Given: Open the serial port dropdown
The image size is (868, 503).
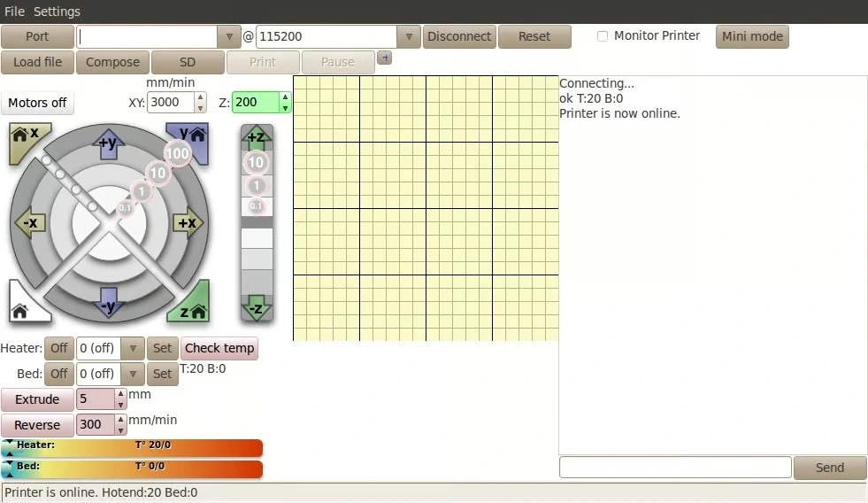Looking at the screenshot, I should point(229,36).
